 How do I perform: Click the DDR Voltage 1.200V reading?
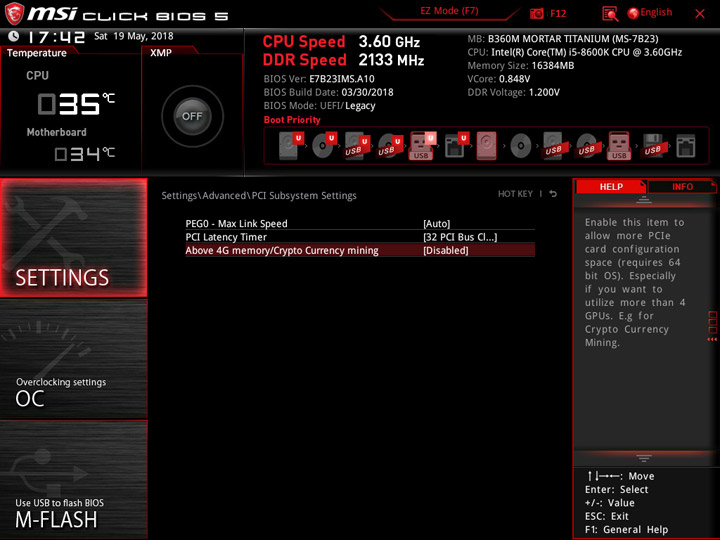click(513, 92)
